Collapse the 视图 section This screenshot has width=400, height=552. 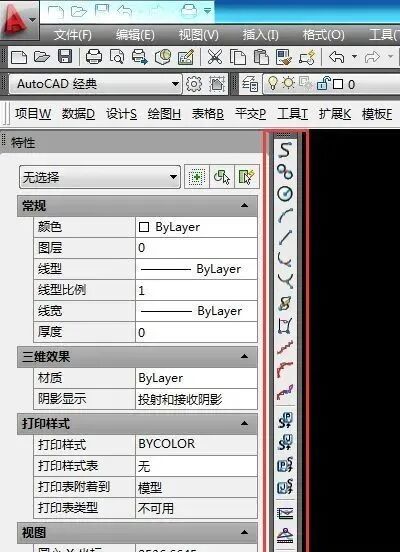[x=244, y=532]
